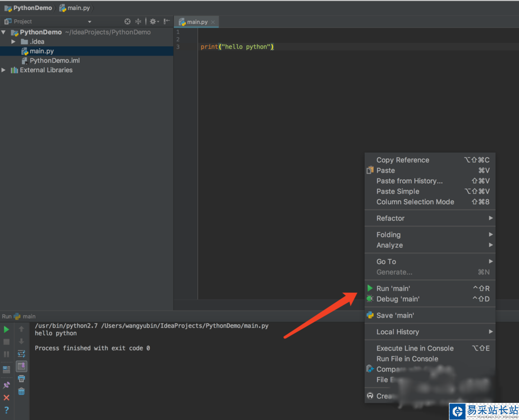Click the Pause output icon in Run panel
Viewport: 519px width, 420px height.
tap(6, 354)
